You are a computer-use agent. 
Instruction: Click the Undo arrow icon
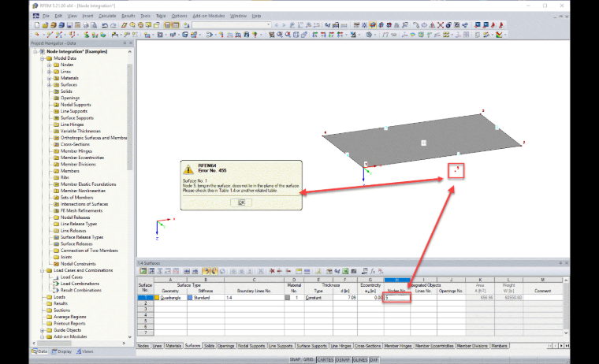[105, 25]
